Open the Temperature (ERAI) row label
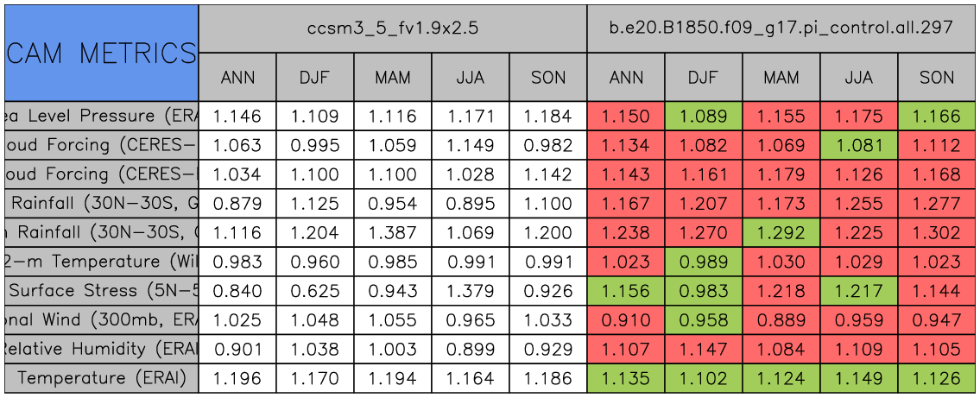980x398 pixels. tap(101, 378)
